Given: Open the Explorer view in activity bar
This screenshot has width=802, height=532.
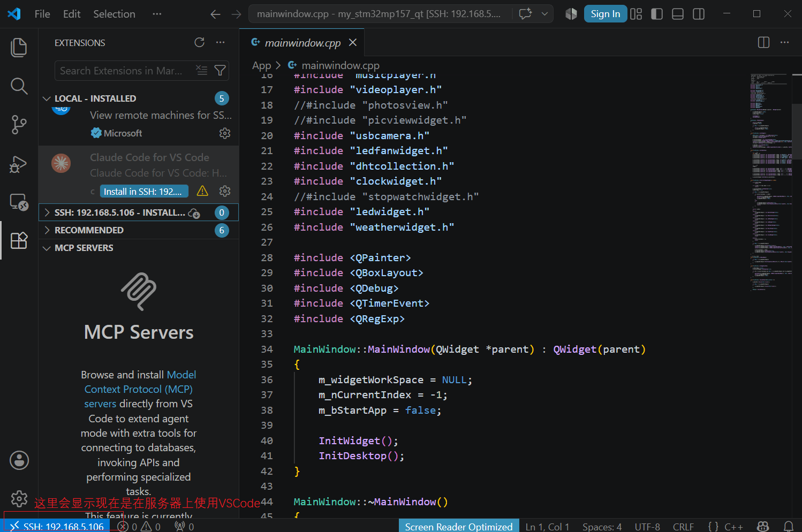Looking at the screenshot, I should click(x=19, y=47).
